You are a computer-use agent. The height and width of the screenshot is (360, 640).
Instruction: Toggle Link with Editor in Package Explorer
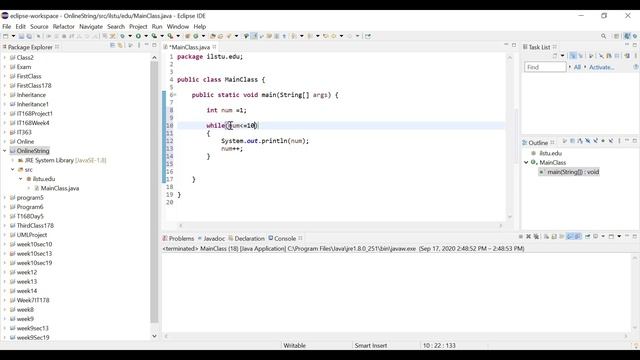120,45
